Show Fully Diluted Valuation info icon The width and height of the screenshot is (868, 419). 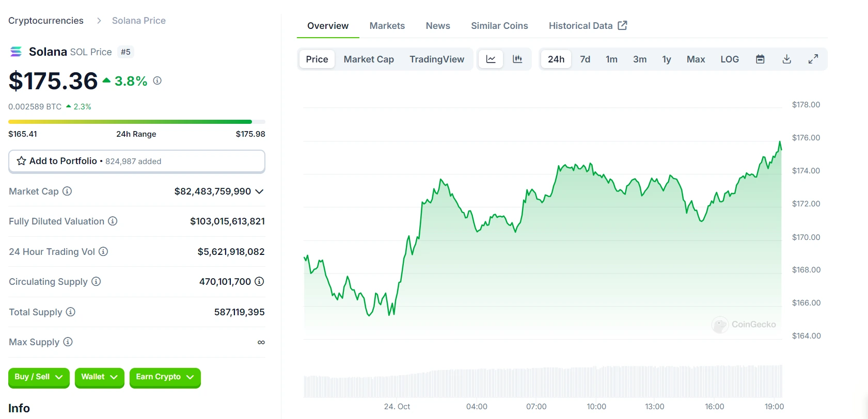pyautogui.click(x=113, y=221)
